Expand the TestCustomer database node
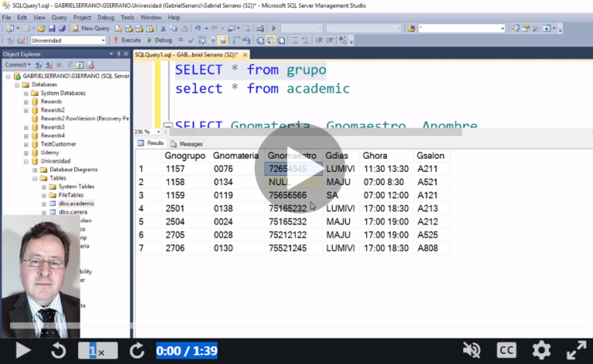The image size is (593, 364). [26, 145]
